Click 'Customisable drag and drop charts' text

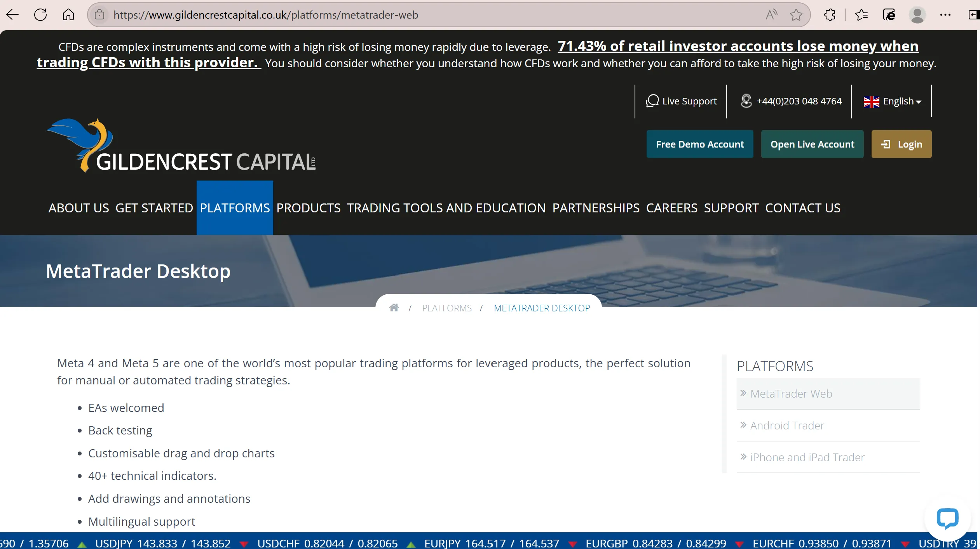click(x=181, y=453)
